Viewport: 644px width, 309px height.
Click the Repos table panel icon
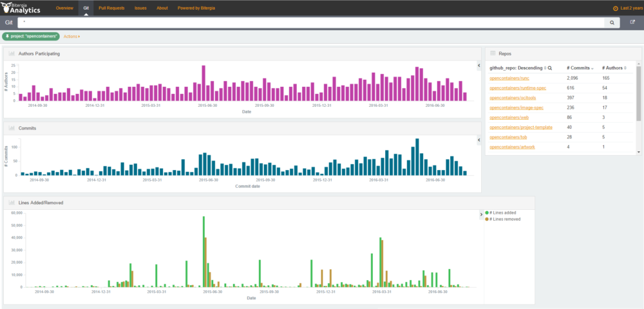tap(493, 53)
